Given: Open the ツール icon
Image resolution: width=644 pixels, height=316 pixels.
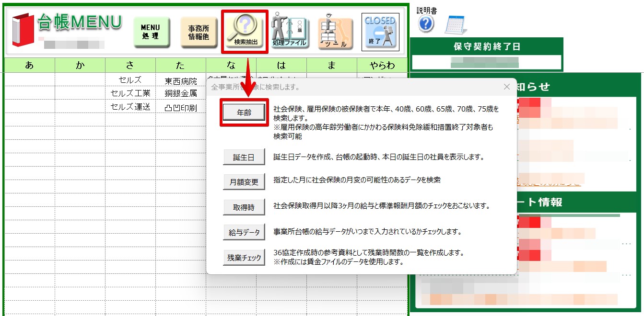Looking at the screenshot, I should click(335, 32).
